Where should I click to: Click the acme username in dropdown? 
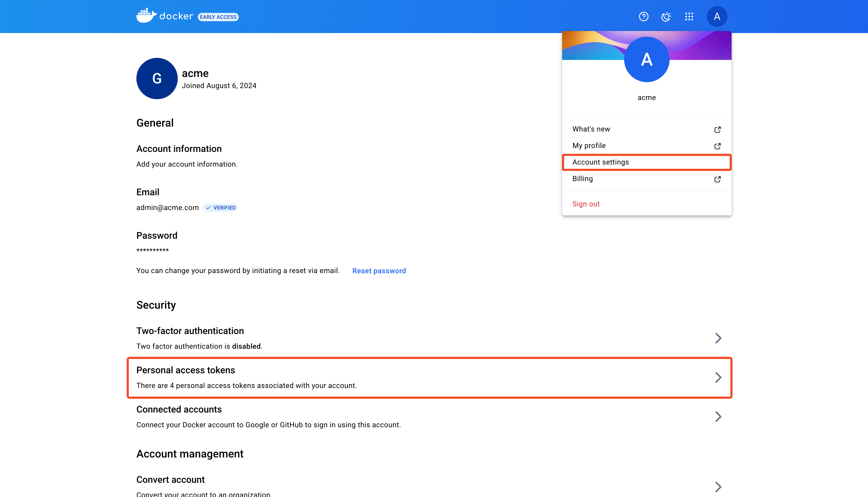pos(646,98)
